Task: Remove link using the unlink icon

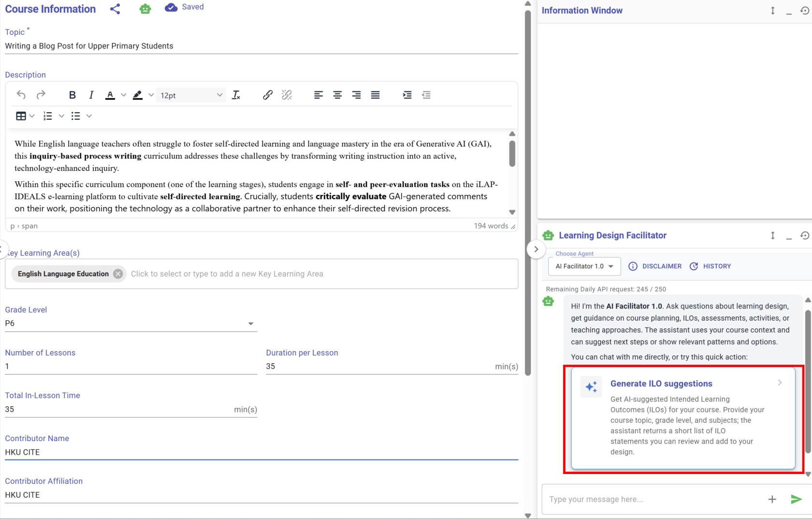Action: [x=287, y=95]
